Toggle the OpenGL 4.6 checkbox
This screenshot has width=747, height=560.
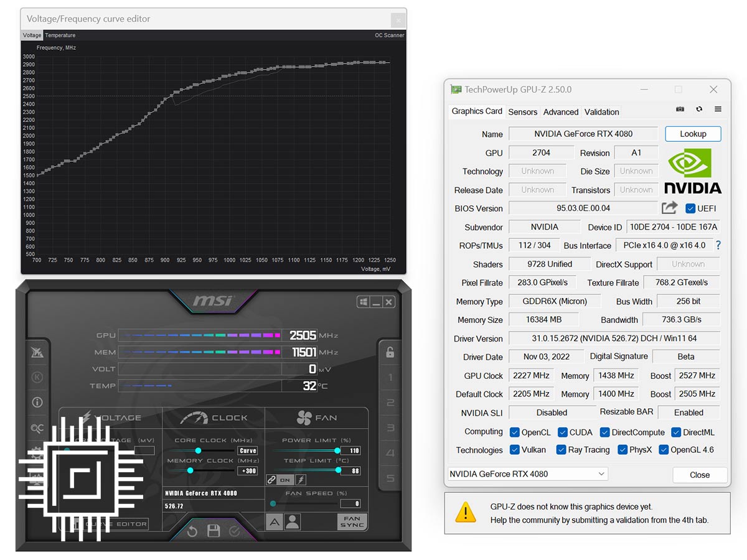pos(664,449)
